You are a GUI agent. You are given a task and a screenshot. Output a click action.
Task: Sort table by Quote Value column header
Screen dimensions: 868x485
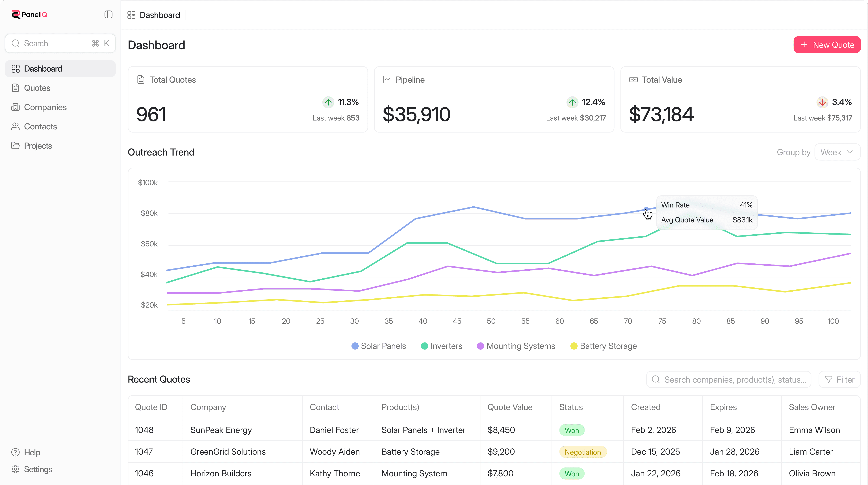pos(510,407)
